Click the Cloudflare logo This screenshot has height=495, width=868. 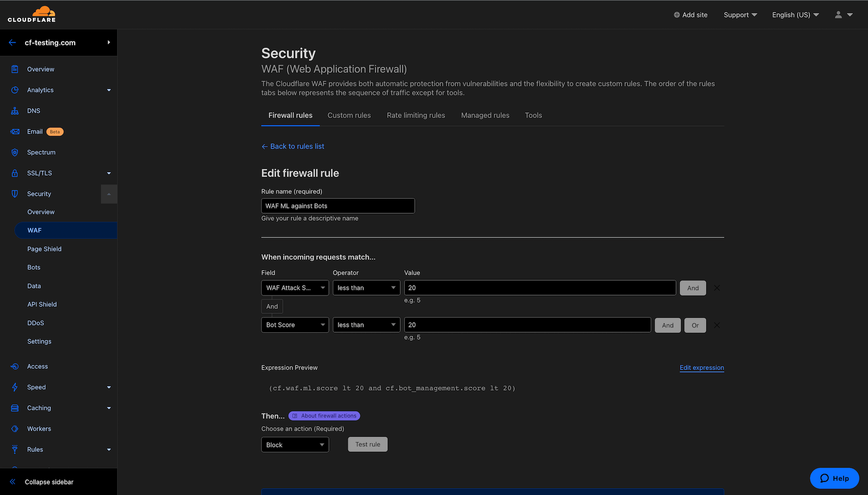(32, 15)
